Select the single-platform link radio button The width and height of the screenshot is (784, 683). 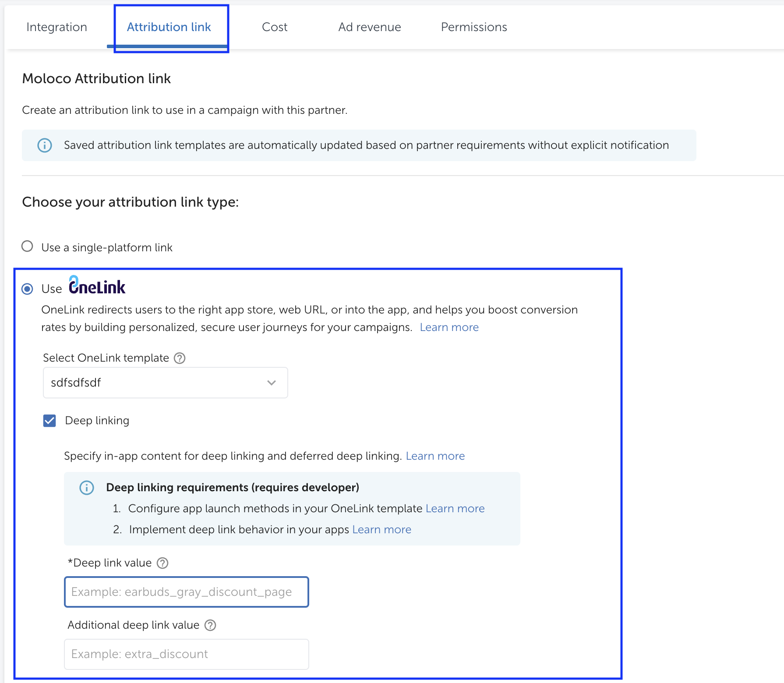coord(27,246)
